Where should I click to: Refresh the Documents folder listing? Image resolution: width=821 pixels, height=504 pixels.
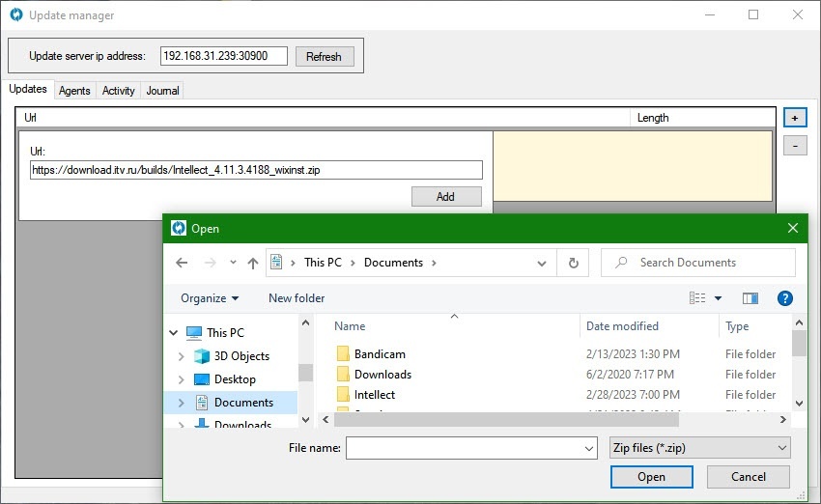tap(574, 263)
